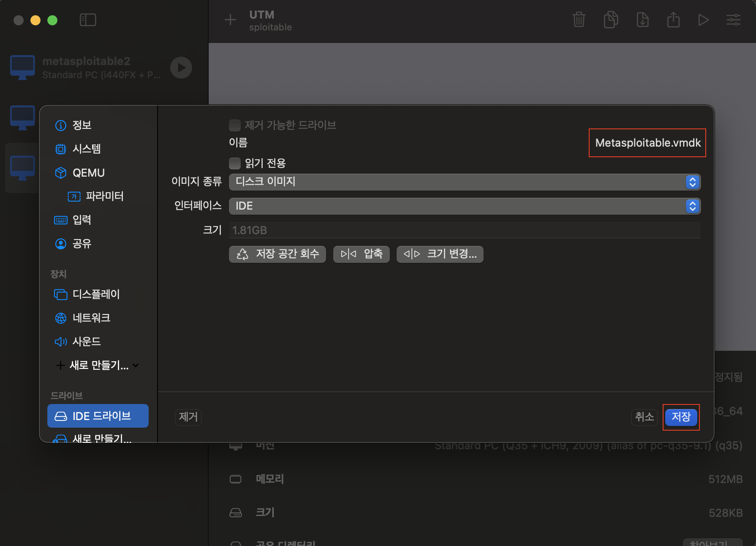Select the third VM monitor icon in sidebar
756x546 pixels.
22,168
